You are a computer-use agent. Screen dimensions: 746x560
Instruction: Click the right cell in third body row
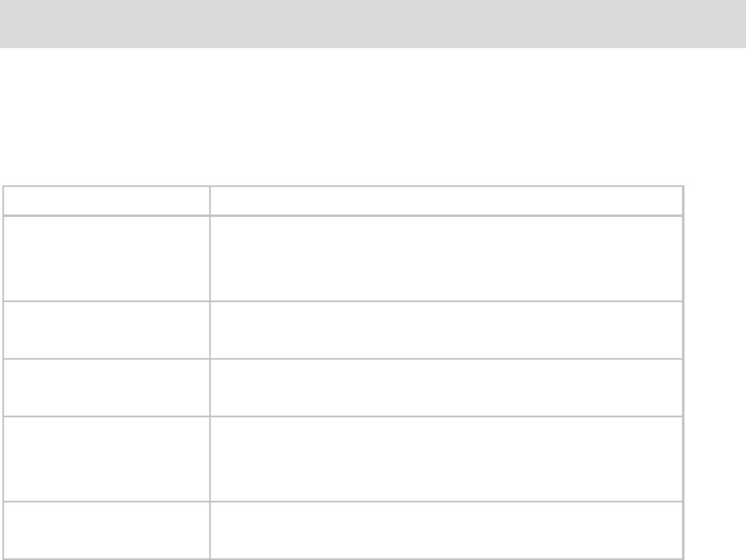[x=446, y=387]
